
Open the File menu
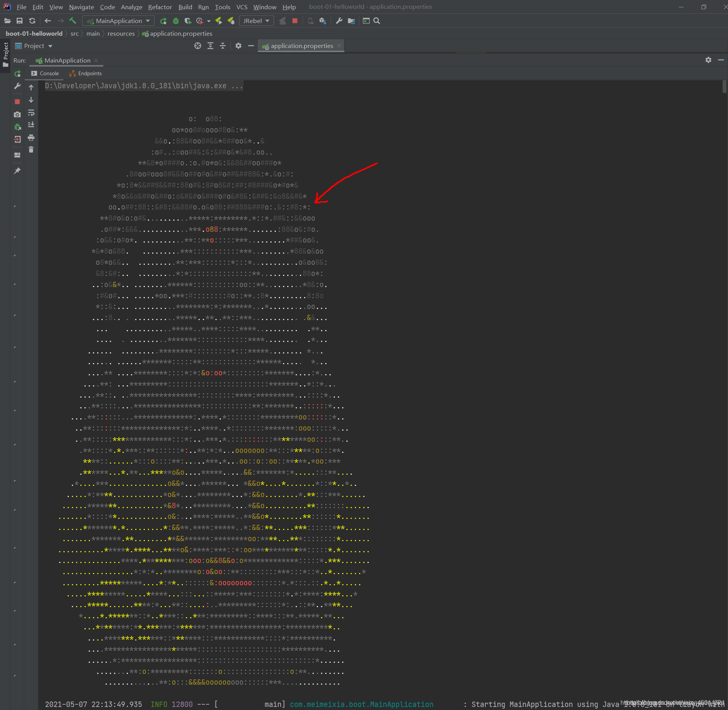pos(22,7)
